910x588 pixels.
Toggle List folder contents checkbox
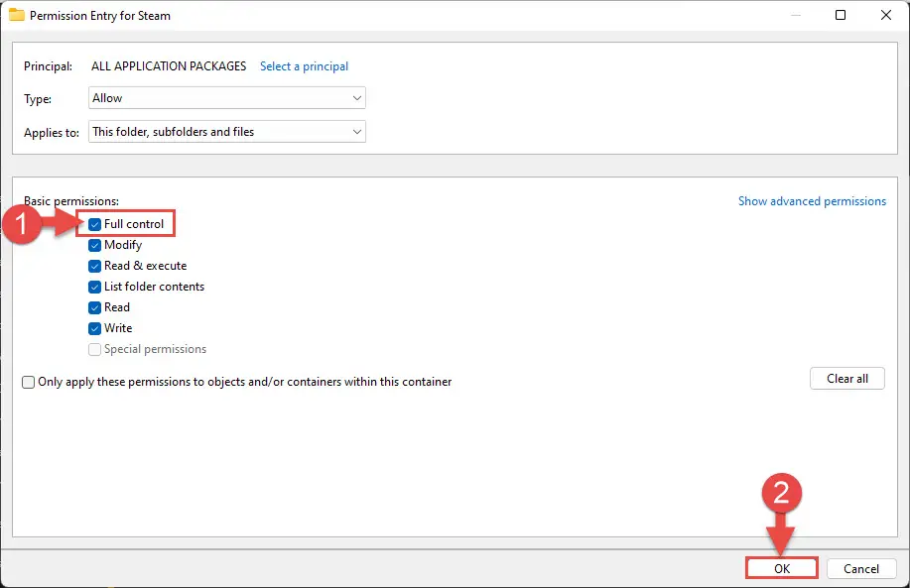tap(94, 287)
